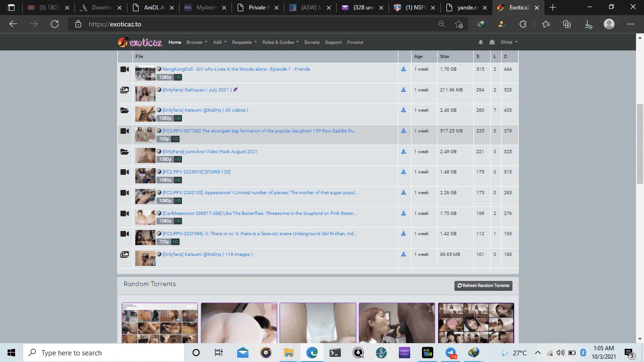
Task: Reload the page with browser refresh icon
Action: click(55, 24)
